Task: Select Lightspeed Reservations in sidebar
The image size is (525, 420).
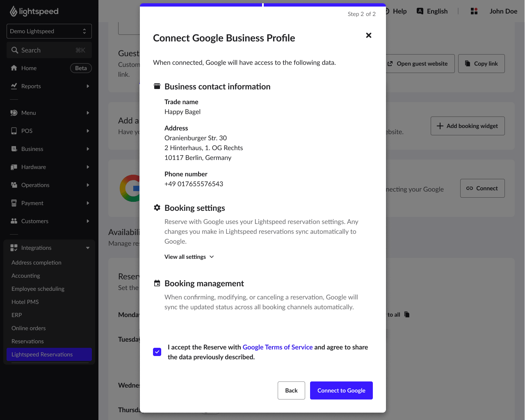Action: click(49, 354)
